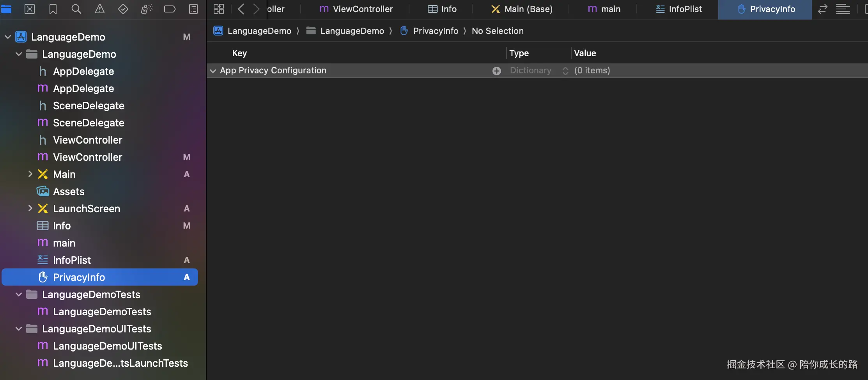Screen dimensions: 868x380
Task: Open the related items grid menu
Action: [219, 9]
